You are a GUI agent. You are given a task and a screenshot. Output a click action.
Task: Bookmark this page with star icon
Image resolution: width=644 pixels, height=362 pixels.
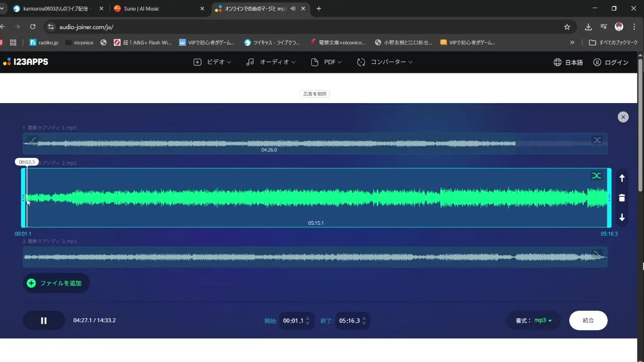click(567, 27)
